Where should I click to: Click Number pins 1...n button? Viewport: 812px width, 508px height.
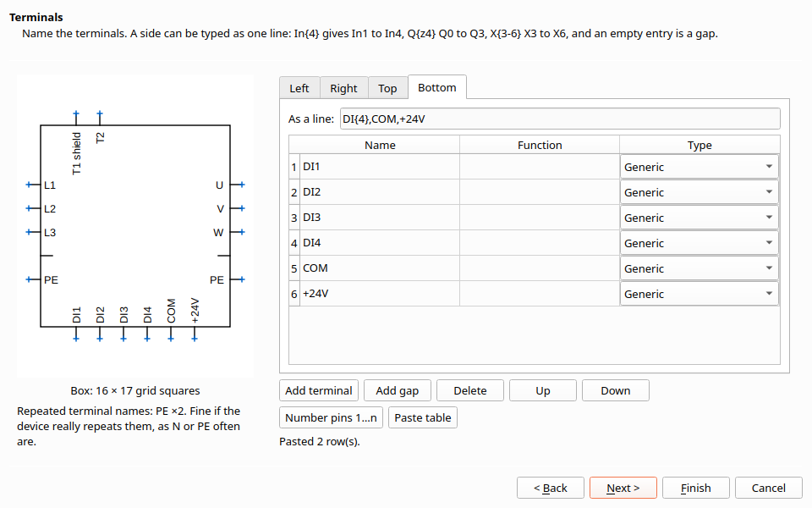tap(331, 417)
